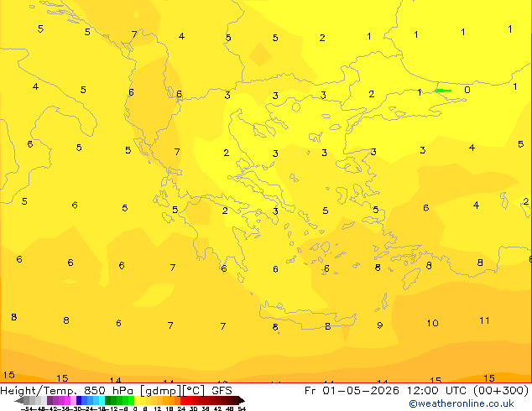Image resolution: width=532 pixels, height=411 pixels.
Task: Click the dark maroon right arrow of the scale
Action: tap(242, 400)
